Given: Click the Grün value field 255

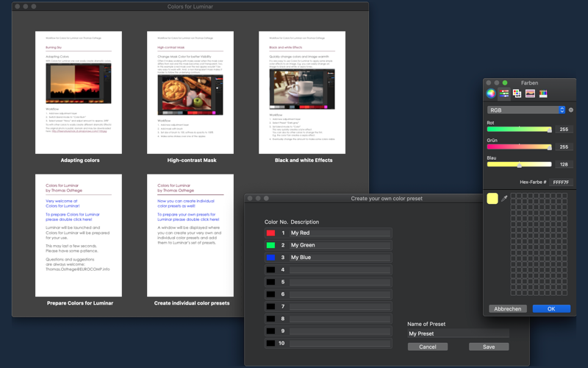Looking at the screenshot, I should coord(564,146).
